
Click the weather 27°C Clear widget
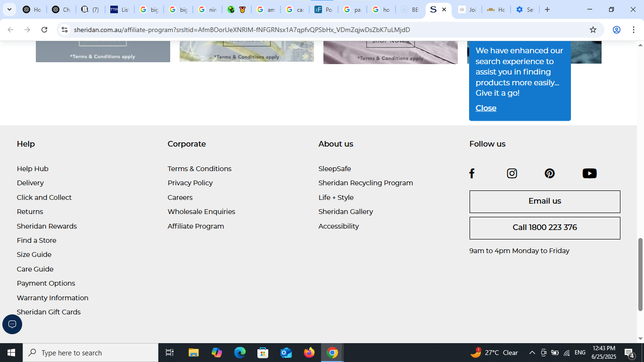coord(494,353)
